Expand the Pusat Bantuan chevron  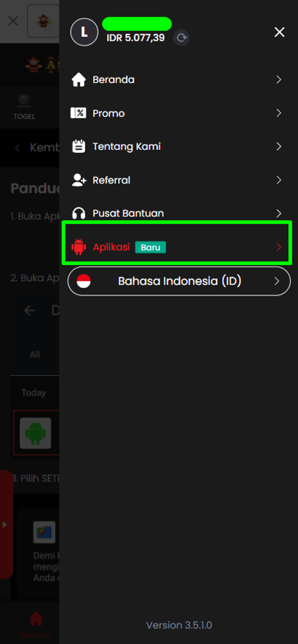click(279, 213)
